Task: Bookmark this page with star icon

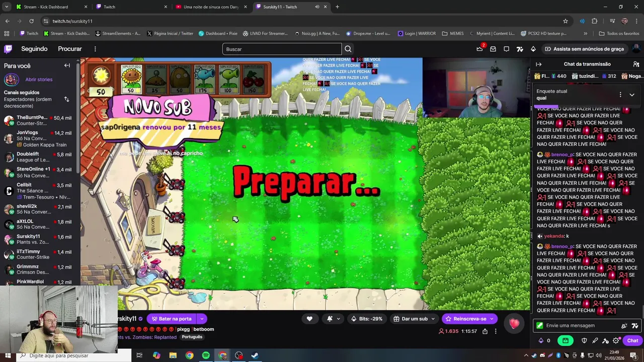Action: tap(566, 21)
